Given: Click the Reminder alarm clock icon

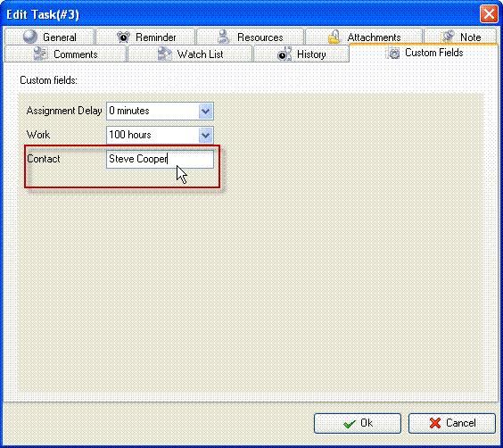Looking at the screenshot, I should click(x=123, y=37).
